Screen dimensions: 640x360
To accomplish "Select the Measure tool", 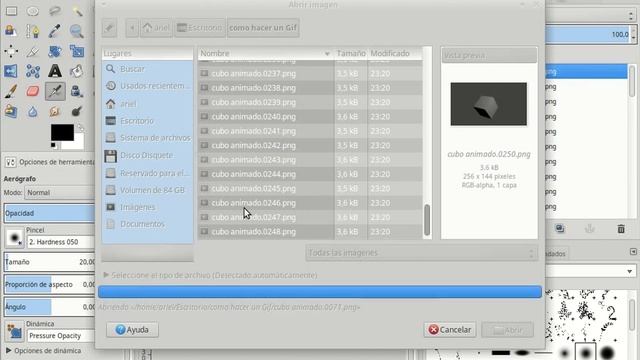I will [33, 51].
